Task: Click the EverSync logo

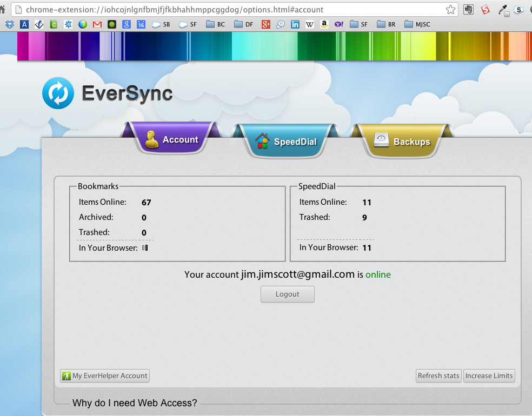Action: pyautogui.click(x=107, y=93)
